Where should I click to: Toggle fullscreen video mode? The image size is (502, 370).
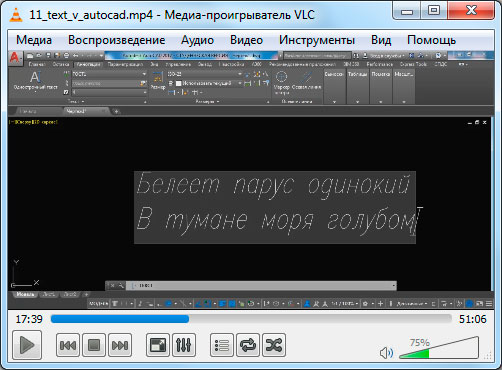158,345
